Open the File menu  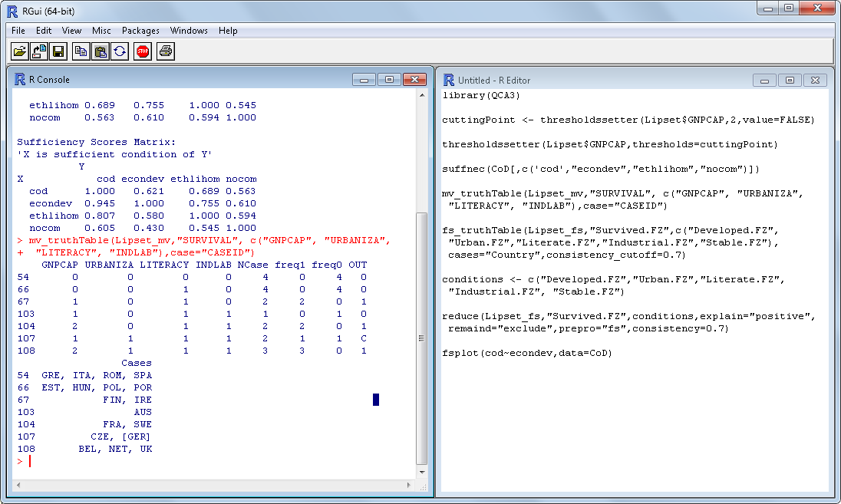[x=18, y=31]
